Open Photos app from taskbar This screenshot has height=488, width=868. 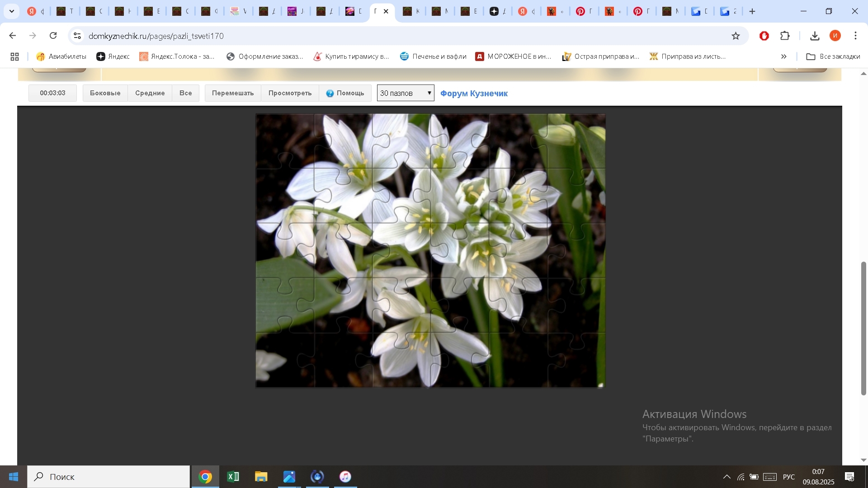click(289, 477)
